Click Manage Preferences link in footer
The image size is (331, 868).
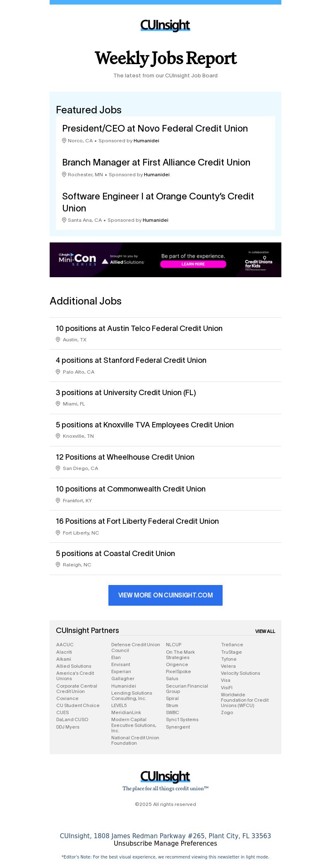pyautogui.click(x=184, y=843)
